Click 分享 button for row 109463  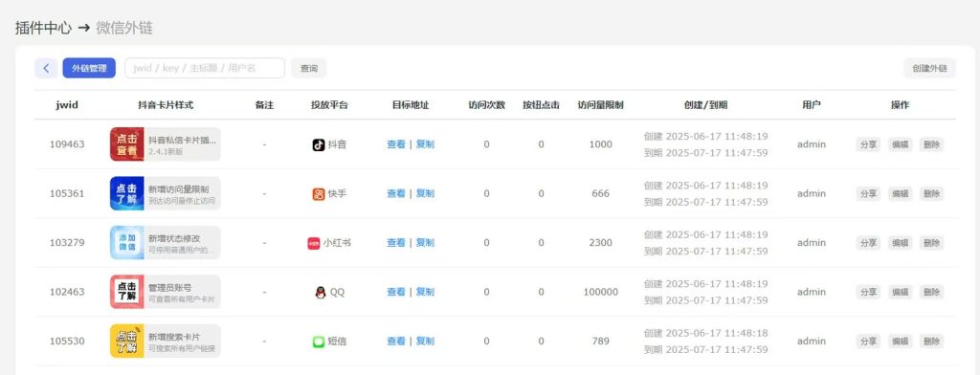(x=868, y=144)
